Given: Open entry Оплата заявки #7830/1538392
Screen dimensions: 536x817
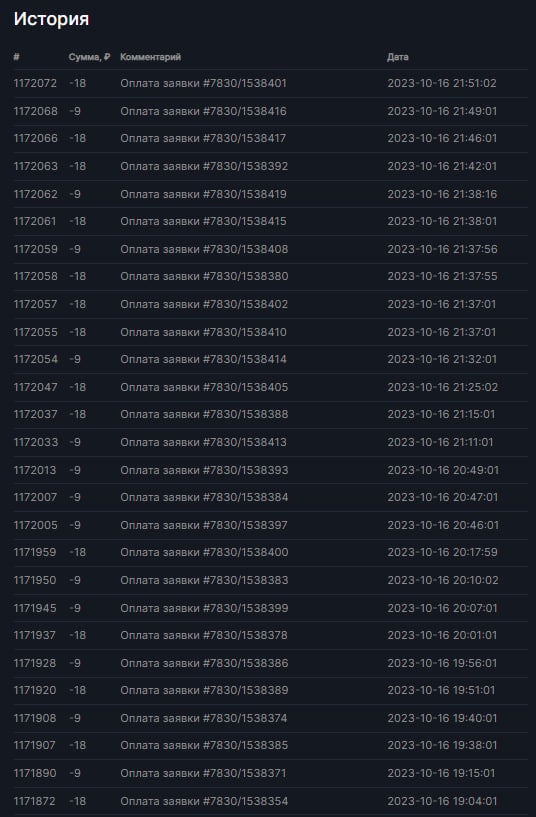Looking at the screenshot, I should pyautogui.click(x=204, y=166).
